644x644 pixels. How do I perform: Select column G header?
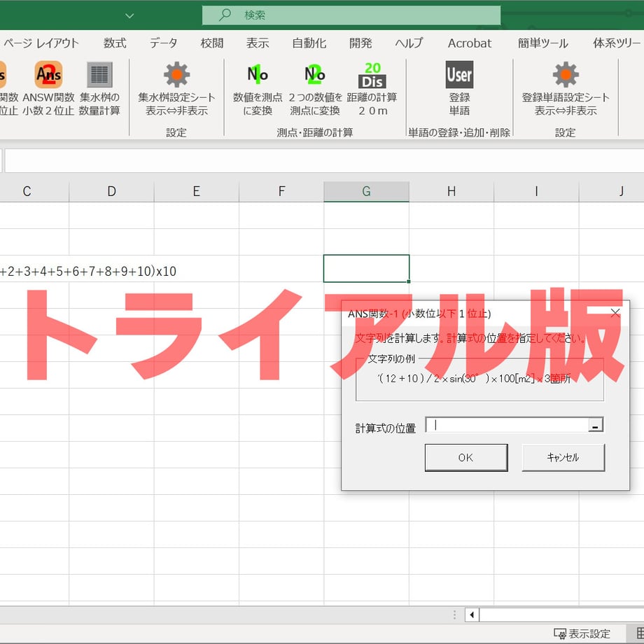[x=366, y=191]
